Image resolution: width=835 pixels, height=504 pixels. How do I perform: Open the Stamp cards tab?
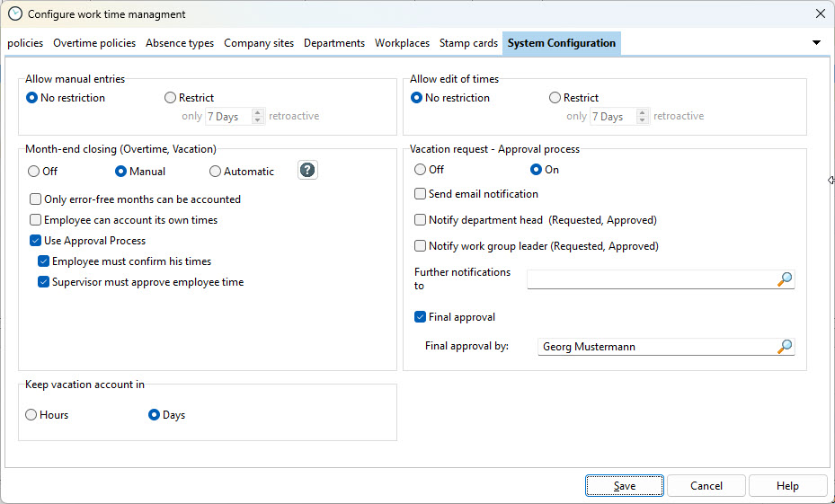(468, 43)
